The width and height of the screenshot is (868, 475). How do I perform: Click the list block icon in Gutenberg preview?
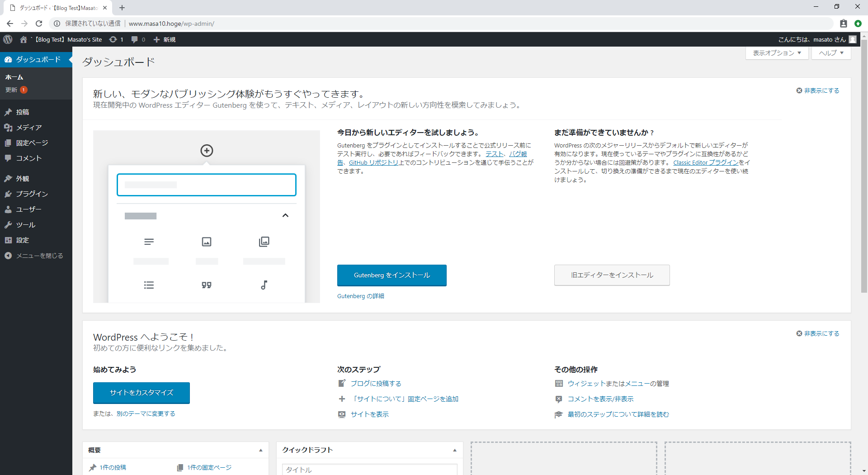point(149,285)
